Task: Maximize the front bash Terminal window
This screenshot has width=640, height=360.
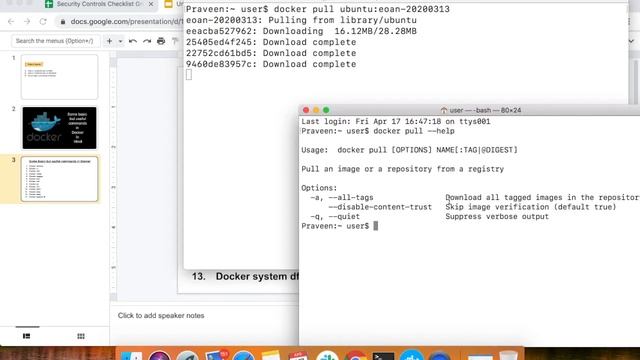Action: click(x=326, y=110)
